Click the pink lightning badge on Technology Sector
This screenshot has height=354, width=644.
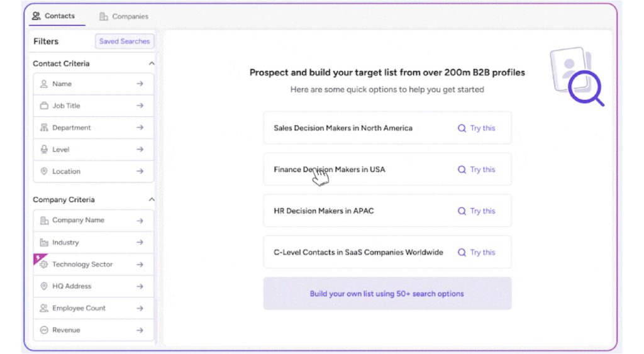(38, 258)
